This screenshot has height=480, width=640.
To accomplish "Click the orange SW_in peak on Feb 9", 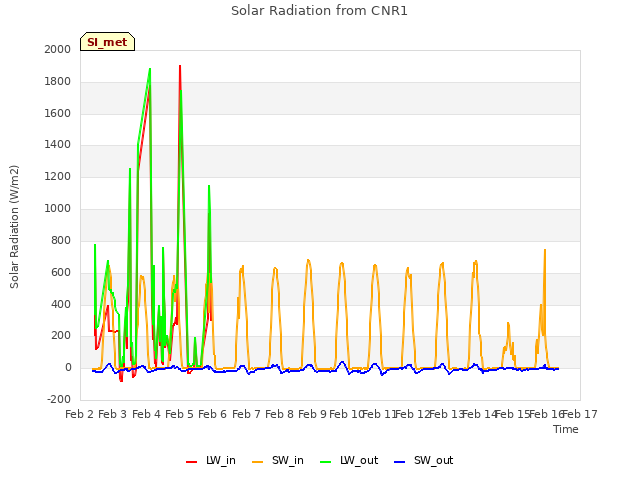I will 308,260.
